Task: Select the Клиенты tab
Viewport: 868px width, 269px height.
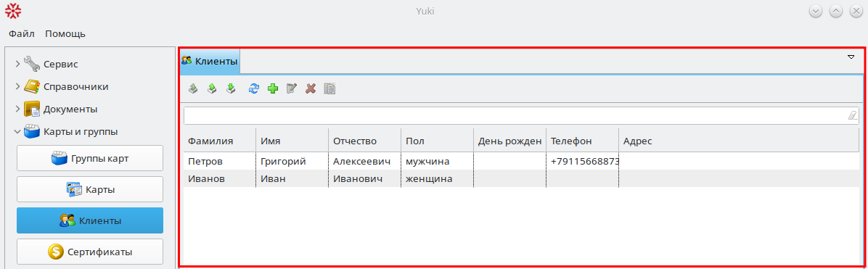Action: point(210,62)
